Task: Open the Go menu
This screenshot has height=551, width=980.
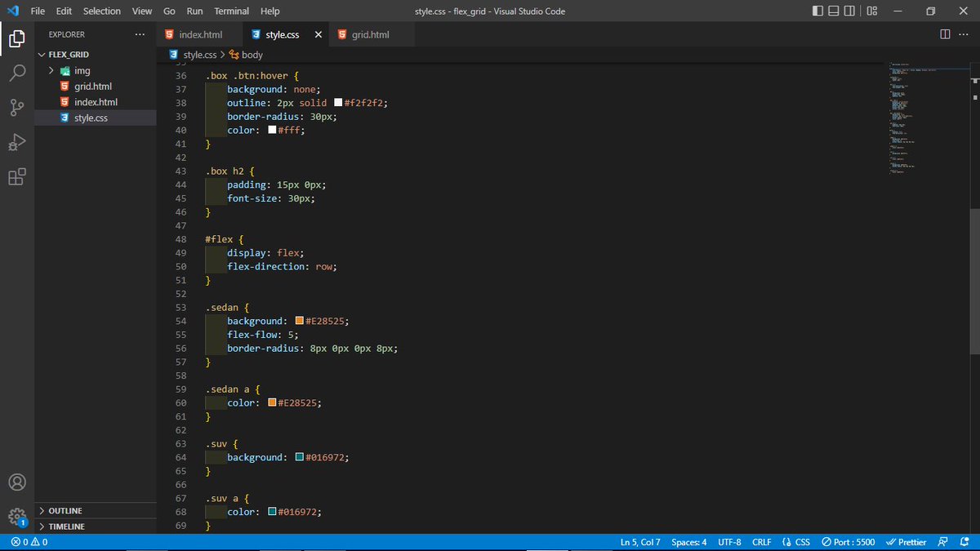Action: [169, 11]
